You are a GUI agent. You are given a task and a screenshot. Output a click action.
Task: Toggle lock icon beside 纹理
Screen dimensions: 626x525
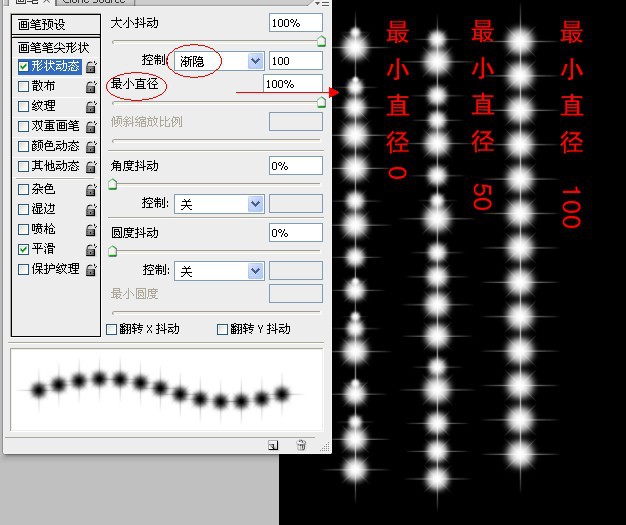(x=91, y=106)
